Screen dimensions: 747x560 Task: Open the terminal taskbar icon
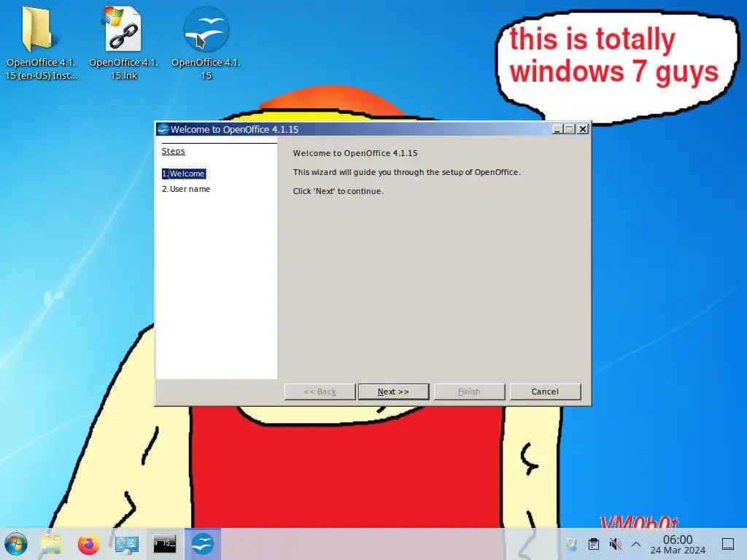pyautogui.click(x=164, y=544)
